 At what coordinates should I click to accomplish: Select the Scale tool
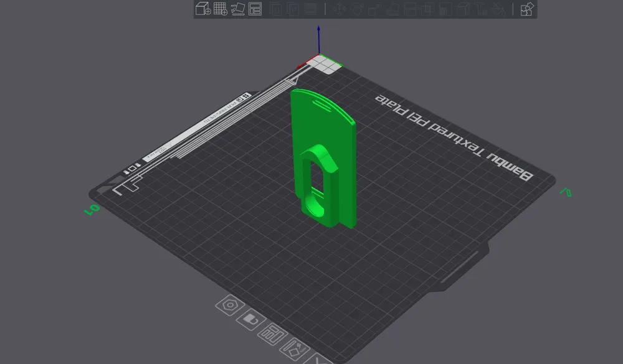pos(374,8)
